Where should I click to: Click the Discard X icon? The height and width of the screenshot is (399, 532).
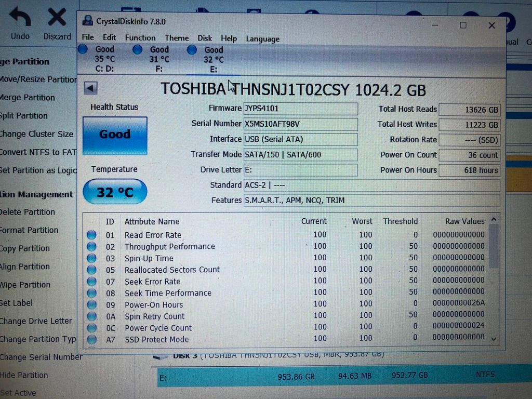57,17
